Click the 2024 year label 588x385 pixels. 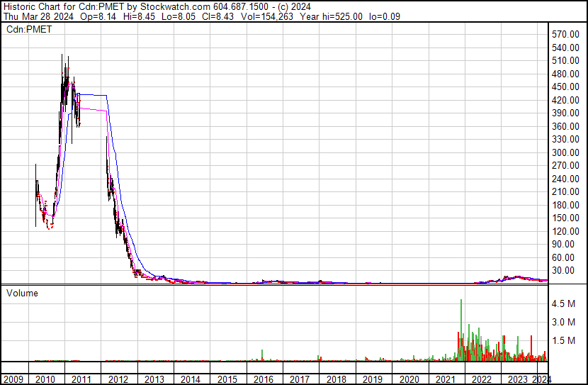click(x=541, y=378)
